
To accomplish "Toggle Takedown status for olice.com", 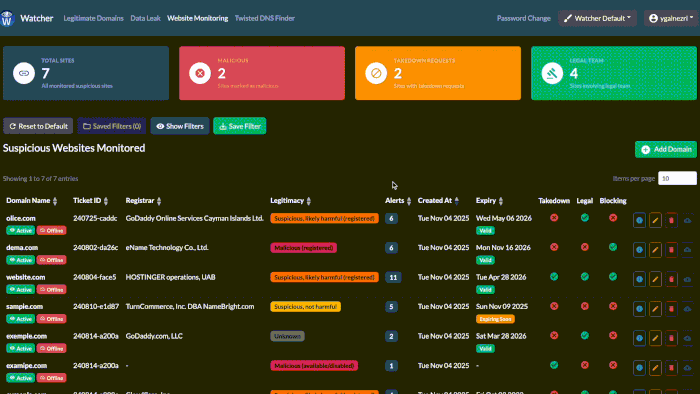I will coord(554,218).
